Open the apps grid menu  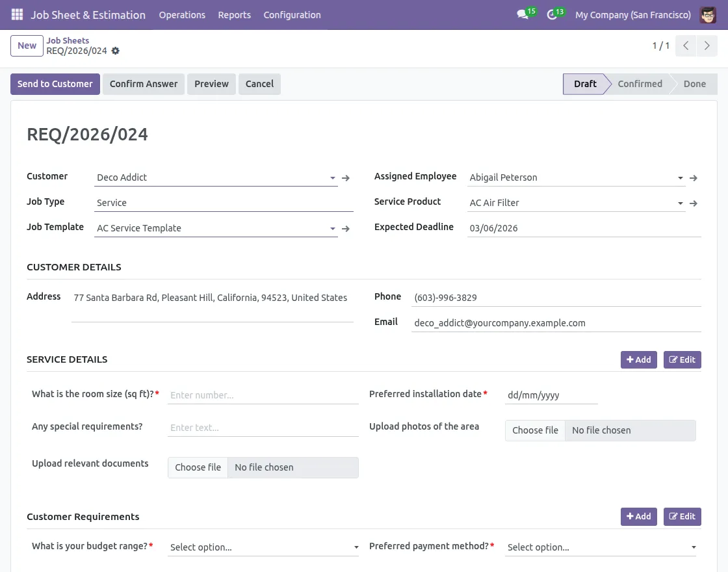coord(16,14)
